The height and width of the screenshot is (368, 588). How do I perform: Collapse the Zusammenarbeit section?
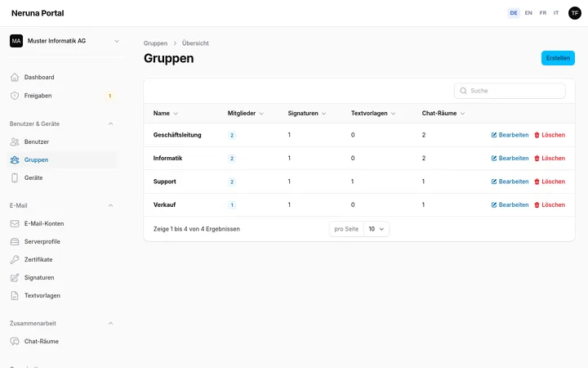(x=110, y=324)
